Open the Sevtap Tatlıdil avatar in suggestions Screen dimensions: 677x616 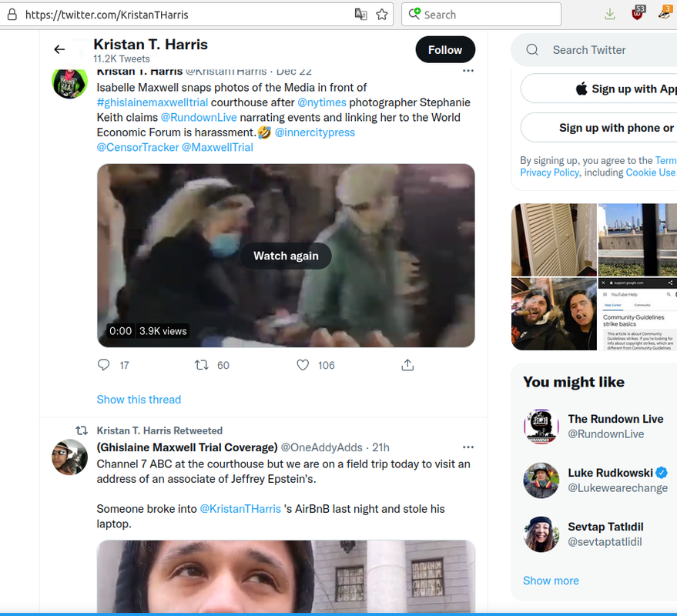click(541, 534)
